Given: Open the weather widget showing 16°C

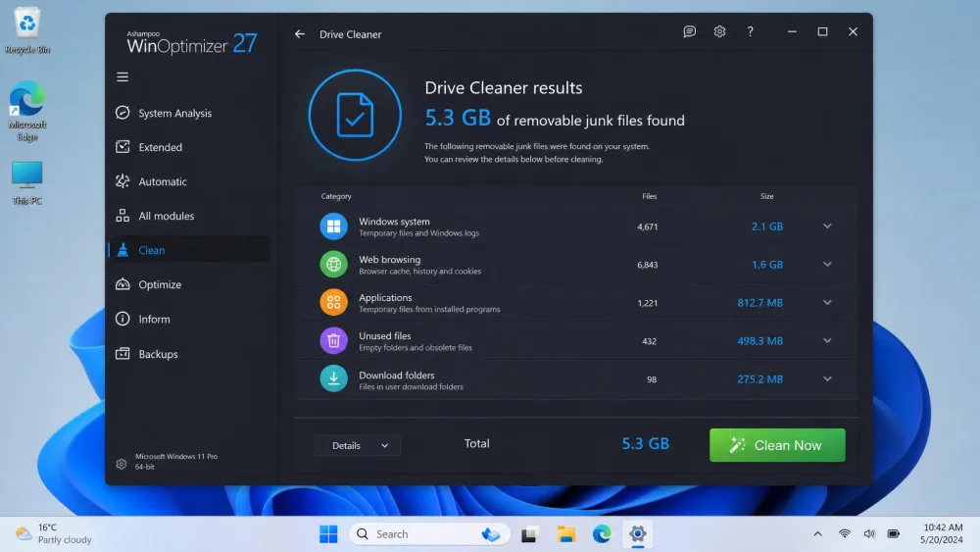Looking at the screenshot, I should pyautogui.click(x=54, y=533).
